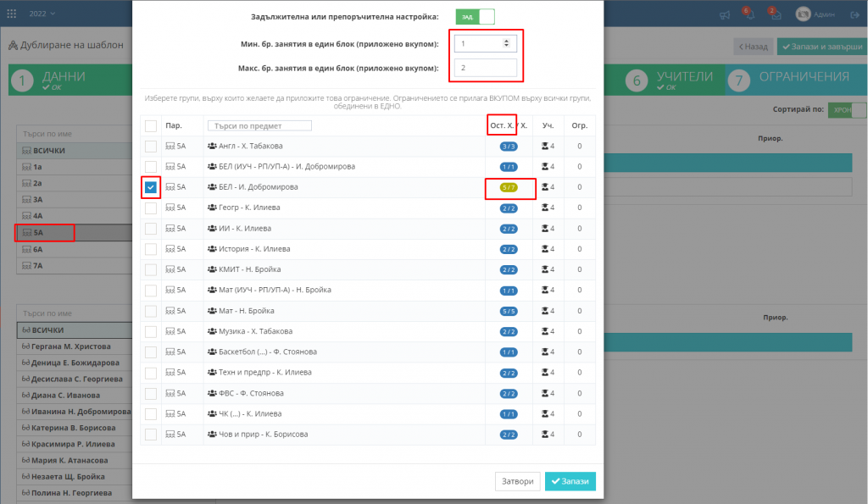Toggle the ЗАД. mandatory setting switch

(x=475, y=17)
